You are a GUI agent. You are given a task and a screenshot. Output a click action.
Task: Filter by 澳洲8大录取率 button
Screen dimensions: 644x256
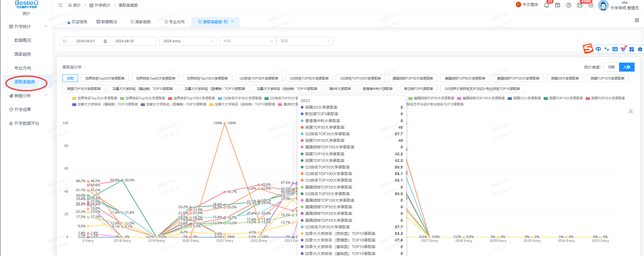tap(340, 89)
